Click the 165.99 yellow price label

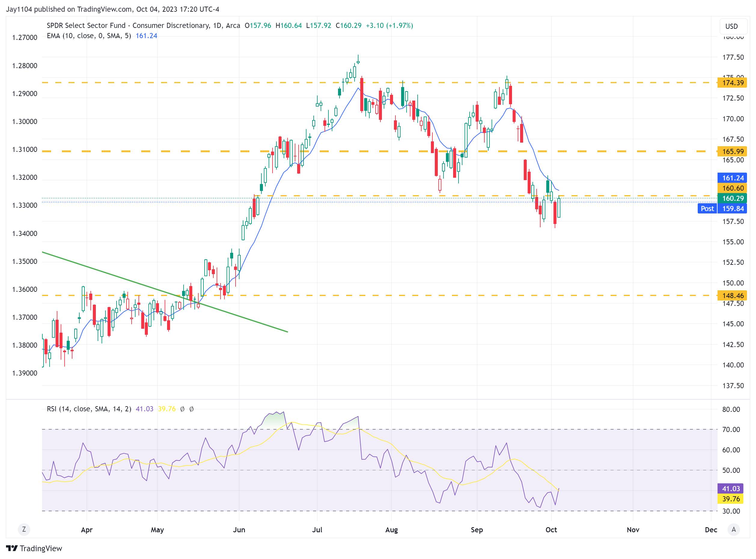[732, 151]
